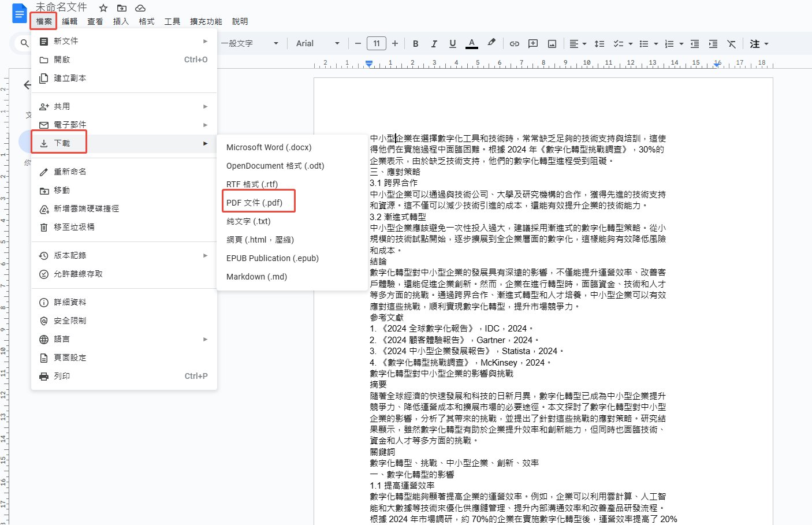812x525 pixels.
Task: Select 列印 menu item
Action: 124,376
